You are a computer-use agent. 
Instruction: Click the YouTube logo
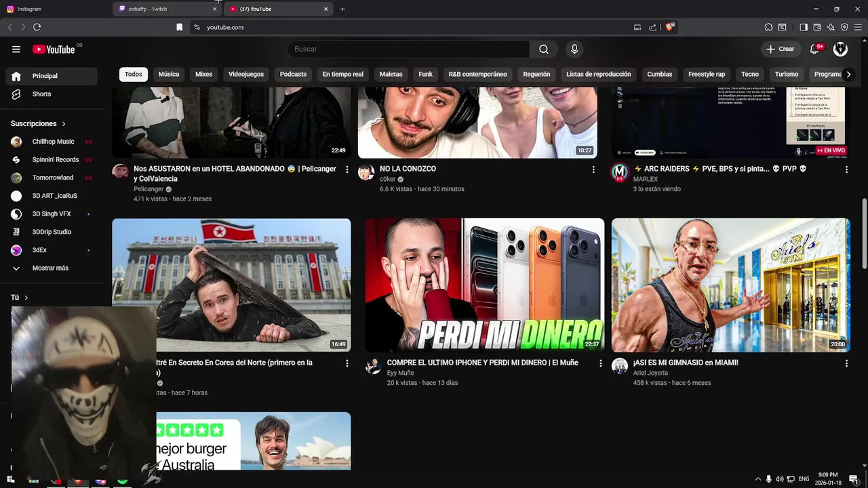54,49
